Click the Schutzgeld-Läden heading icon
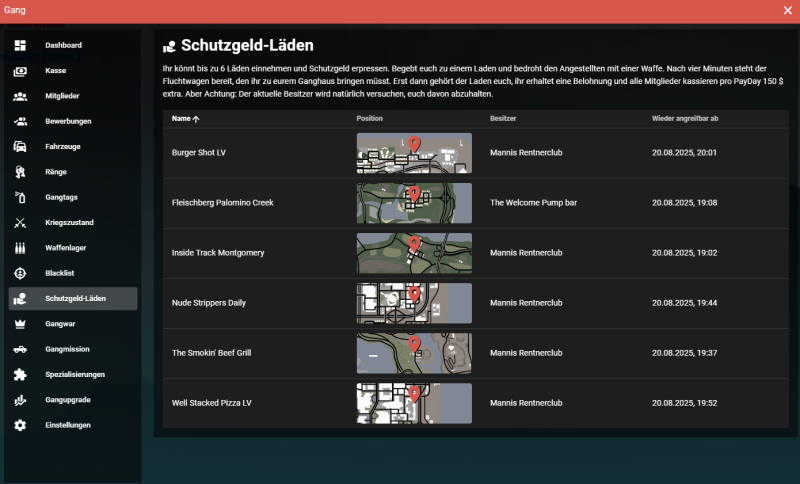Image resolution: width=800 pixels, height=484 pixels. point(169,46)
